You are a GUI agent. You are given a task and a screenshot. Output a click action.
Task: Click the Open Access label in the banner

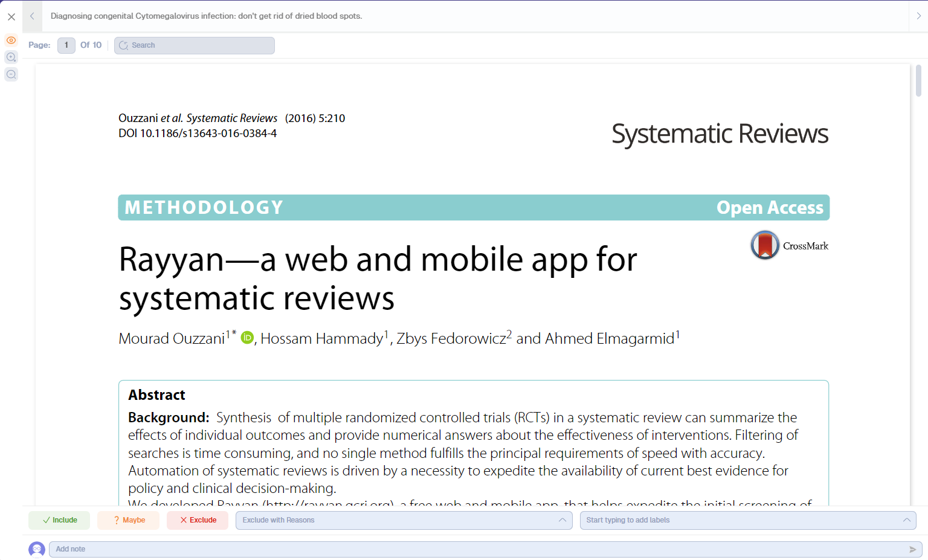[x=770, y=208]
